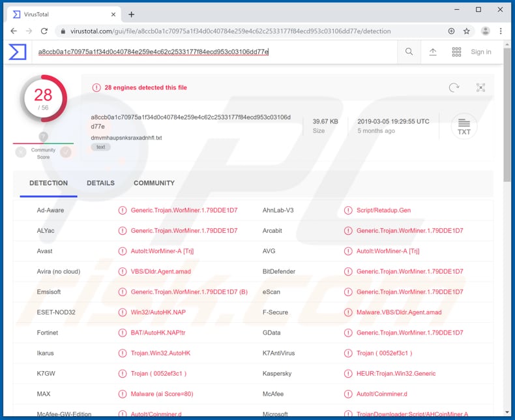
Task: Switch to the DETAILS tab
Action: pos(100,183)
